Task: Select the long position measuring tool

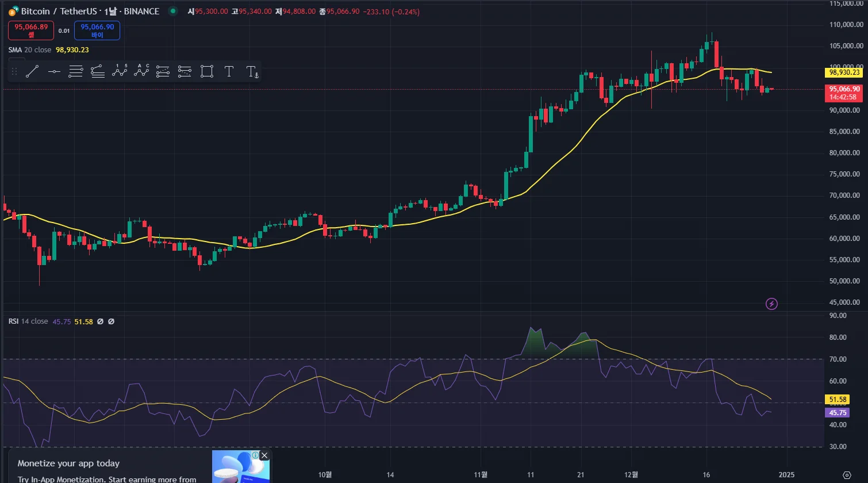Action: click(x=163, y=71)
